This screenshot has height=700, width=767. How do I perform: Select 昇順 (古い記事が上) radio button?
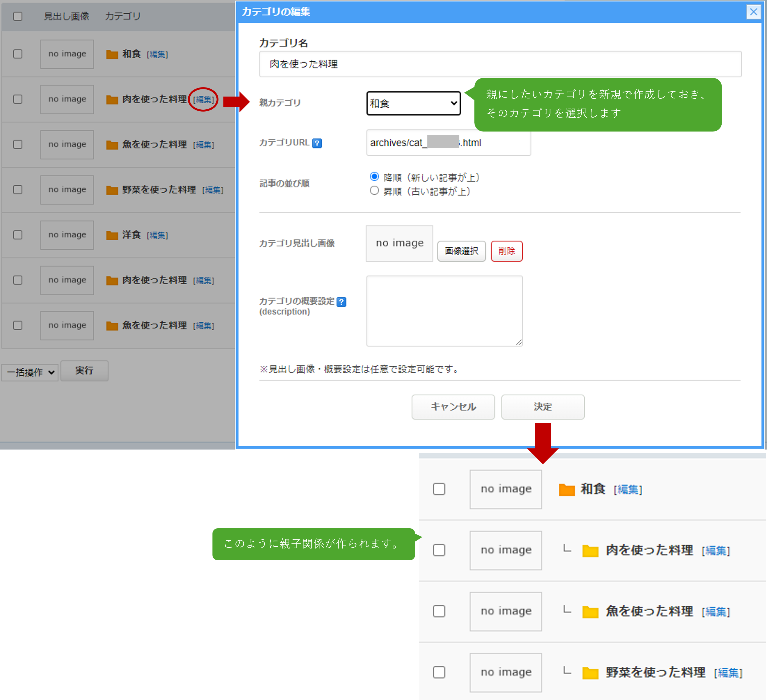374,191
